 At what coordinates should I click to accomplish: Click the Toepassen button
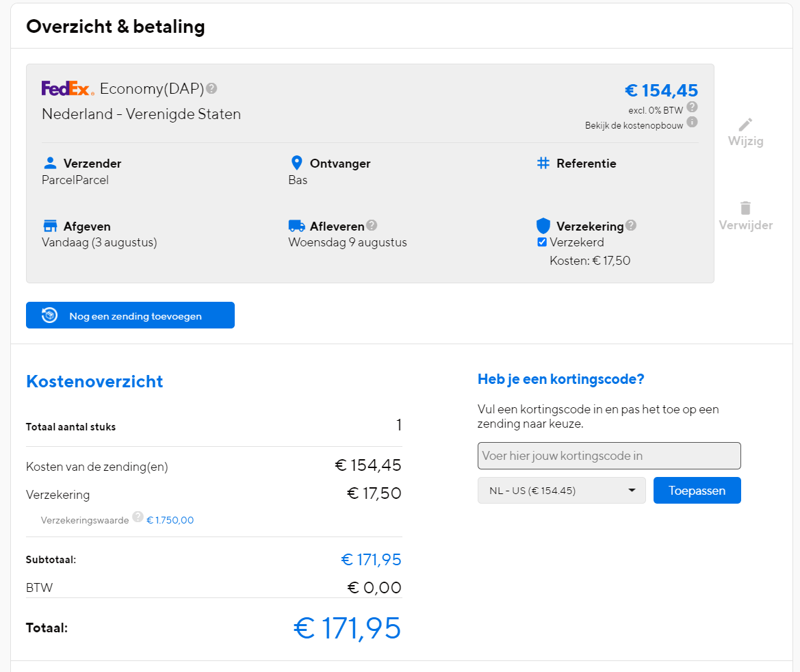tap(697, 491)
